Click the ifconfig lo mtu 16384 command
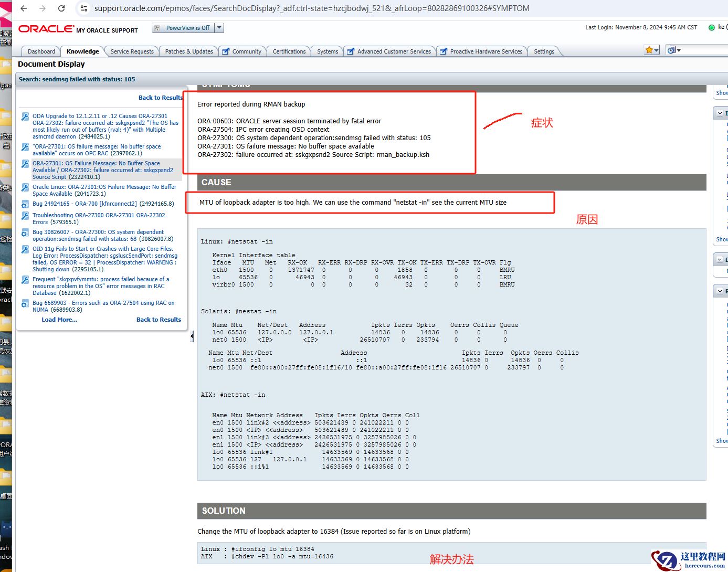The height and width of the screenshot is (572, 728). click(x=273, y=549)
